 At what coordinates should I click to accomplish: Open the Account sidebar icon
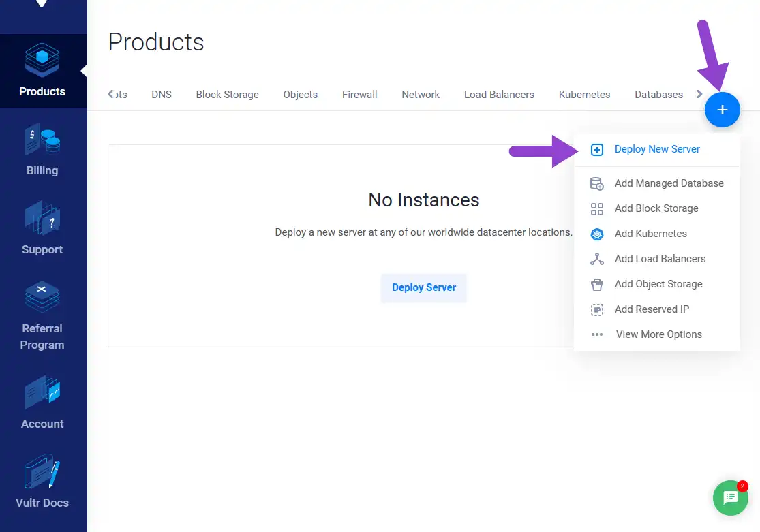coord(42,392)
